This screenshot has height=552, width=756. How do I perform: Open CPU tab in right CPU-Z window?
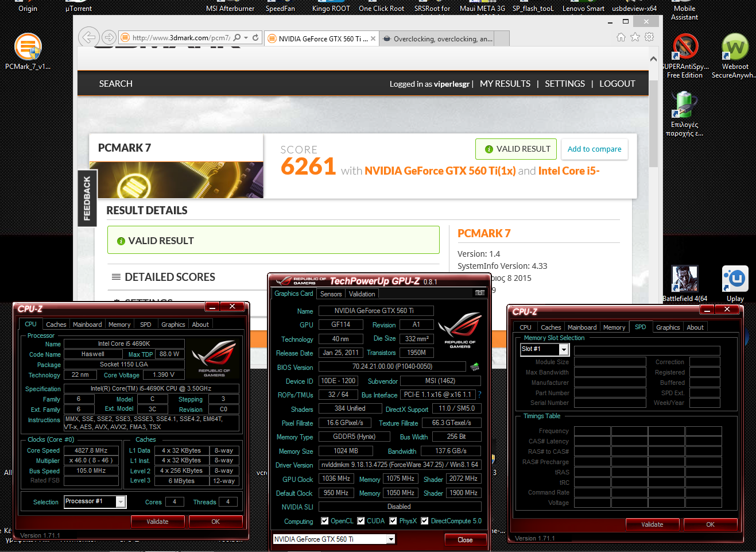click(525, 327)
